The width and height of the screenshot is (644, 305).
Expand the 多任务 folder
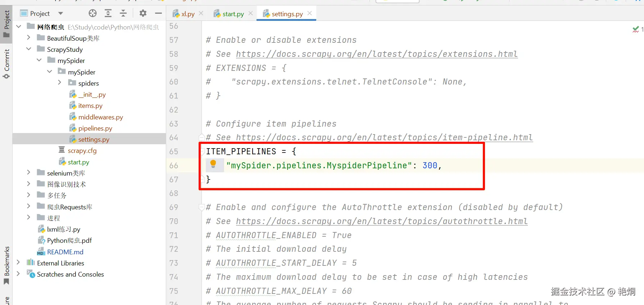point(29,195)
